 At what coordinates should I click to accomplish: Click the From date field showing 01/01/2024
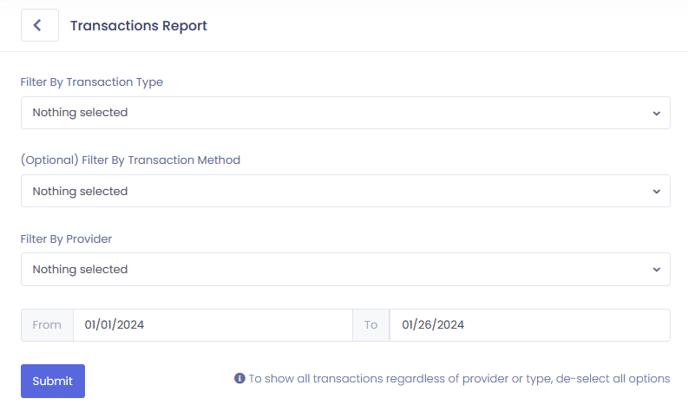click(213, 325)
